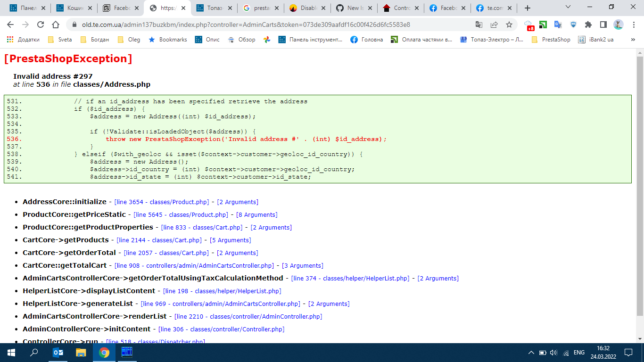Open the iBank2 ua bookmark

click(x=596, y=40)
